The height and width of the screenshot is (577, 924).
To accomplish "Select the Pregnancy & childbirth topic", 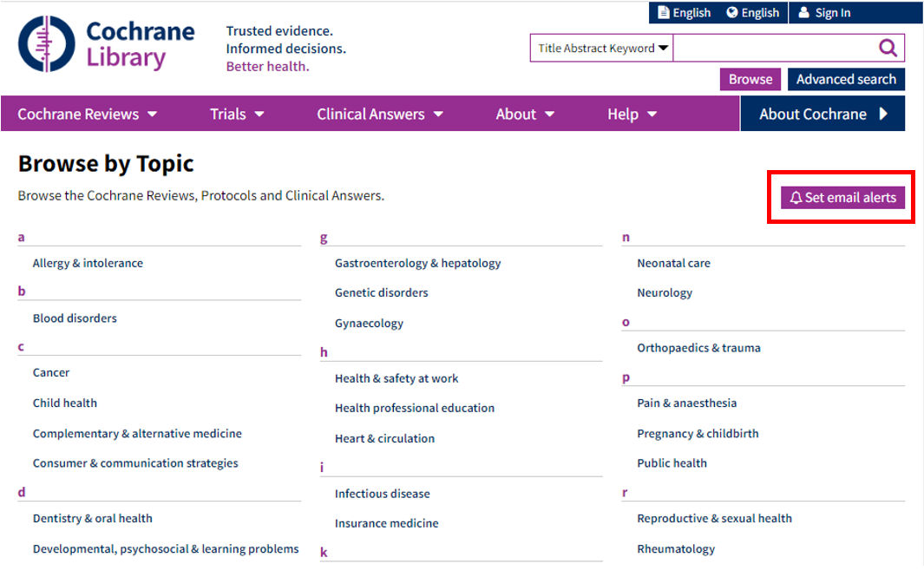I will [698, 433].
